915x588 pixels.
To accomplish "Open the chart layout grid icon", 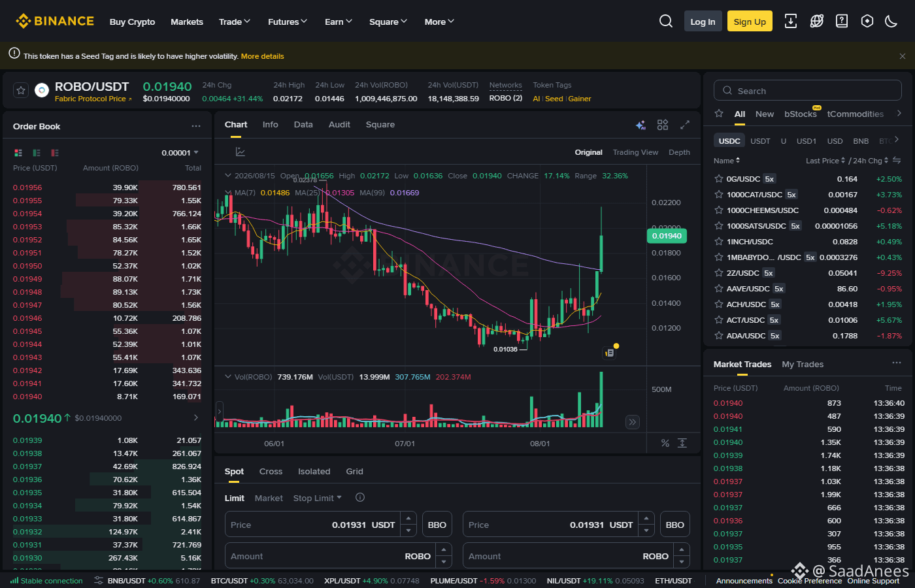I will [x=663, y=125].
